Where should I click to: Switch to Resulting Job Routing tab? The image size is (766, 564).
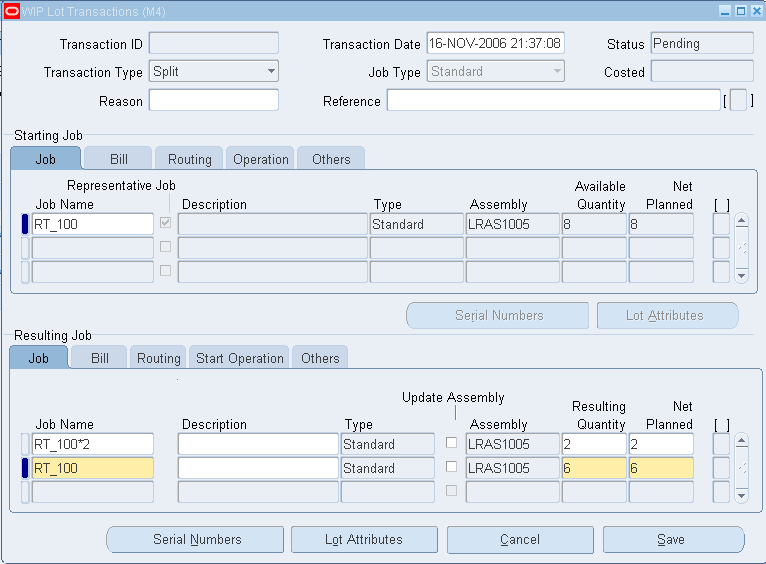coord(158,357)
